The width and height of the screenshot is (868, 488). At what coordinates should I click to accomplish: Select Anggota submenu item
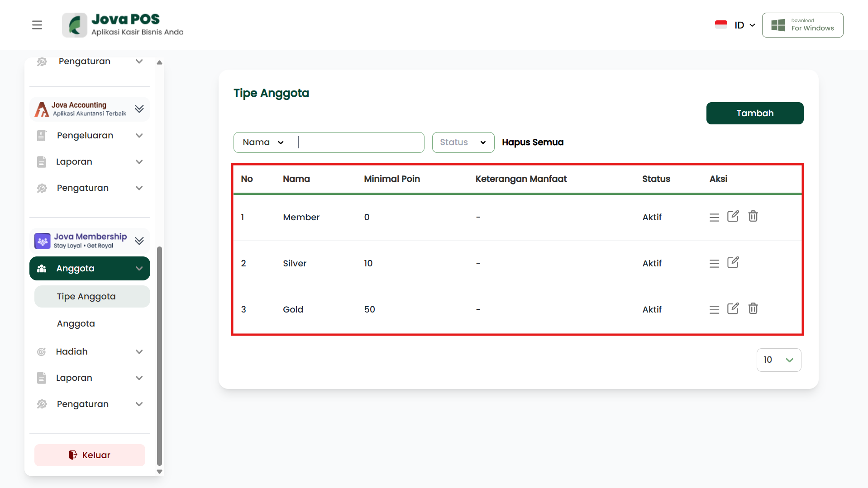click(76, 323)
